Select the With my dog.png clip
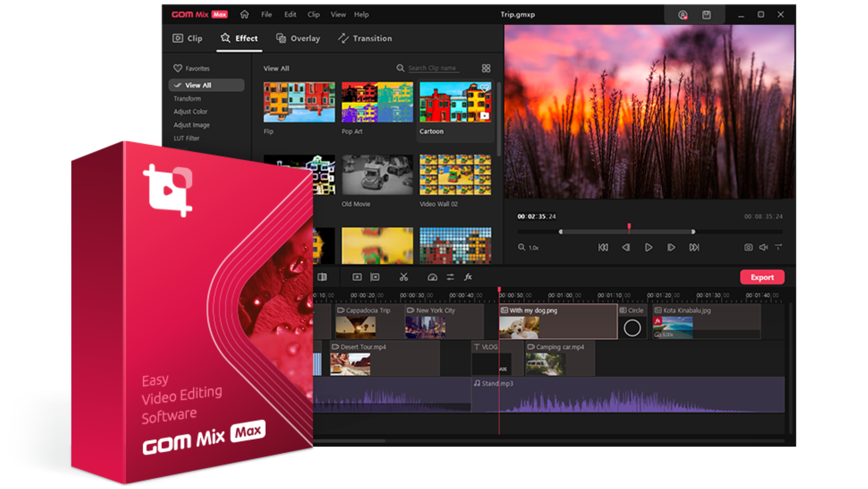868x489 pixels. 558,322
